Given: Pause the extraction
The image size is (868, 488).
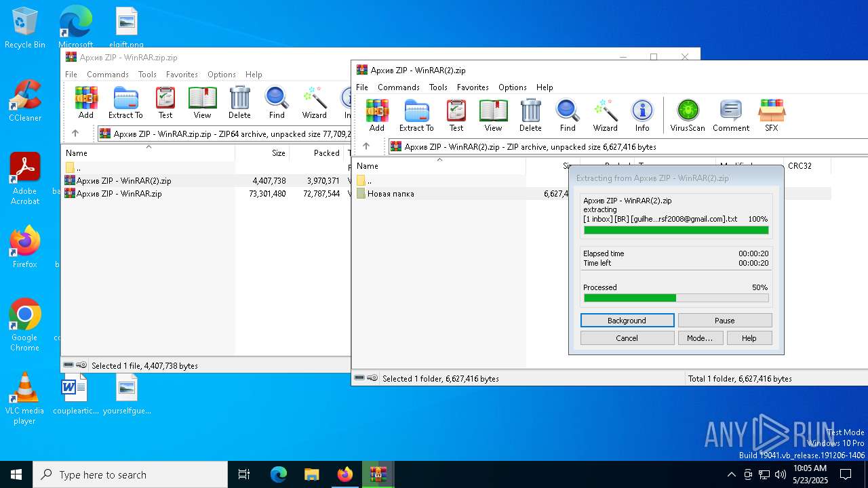Looking at the screenshot, I should pos(725,321).
